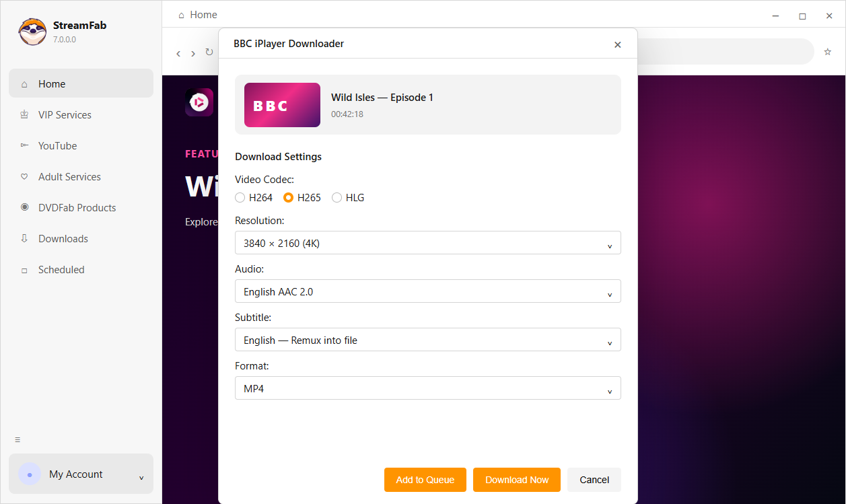Open the Audio dropdown
This screenshot has width=846, height=504.
point(428,291)
